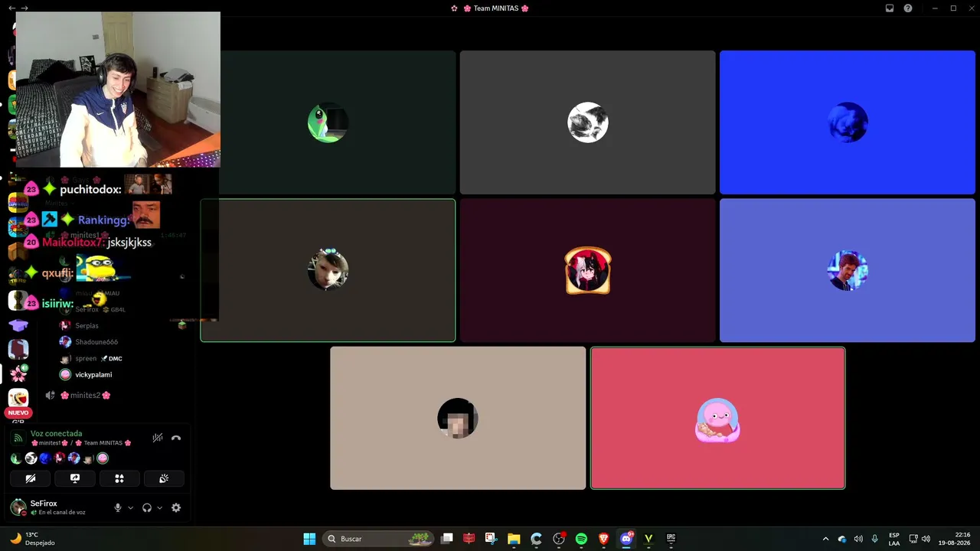
Task: Open the voice connection signal icon
Action: click(x=18, y=439)
